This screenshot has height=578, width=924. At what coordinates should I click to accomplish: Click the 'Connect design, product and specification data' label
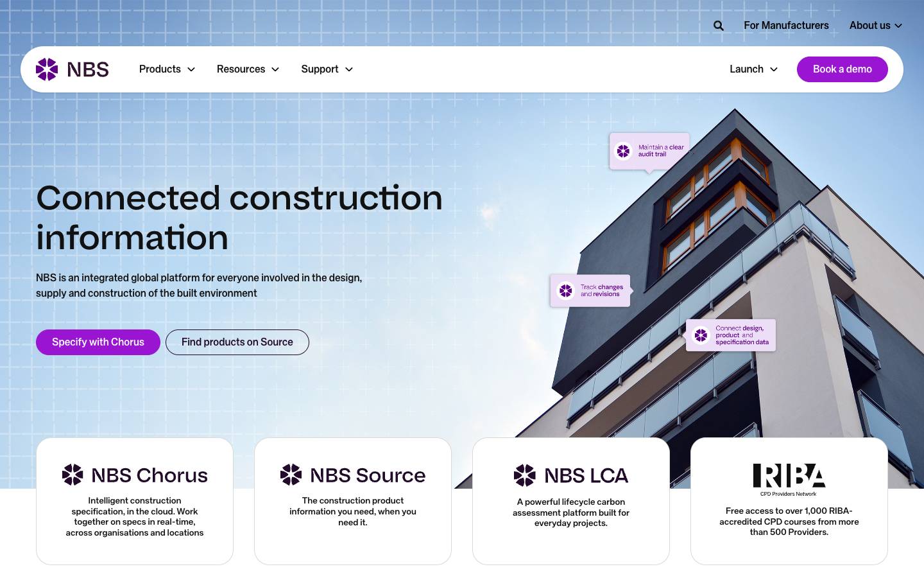pyautogui.click(x=742, y=335)
